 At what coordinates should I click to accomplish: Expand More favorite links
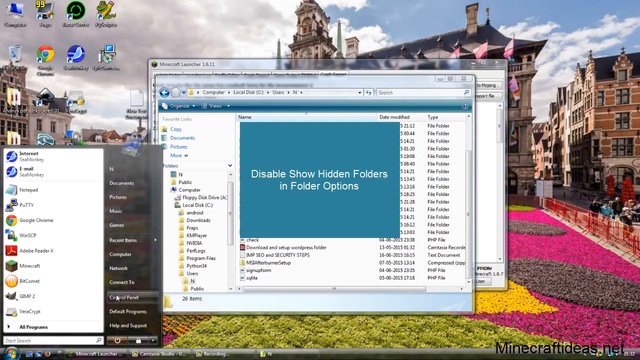pyautogui.click(x=179, y=156)
